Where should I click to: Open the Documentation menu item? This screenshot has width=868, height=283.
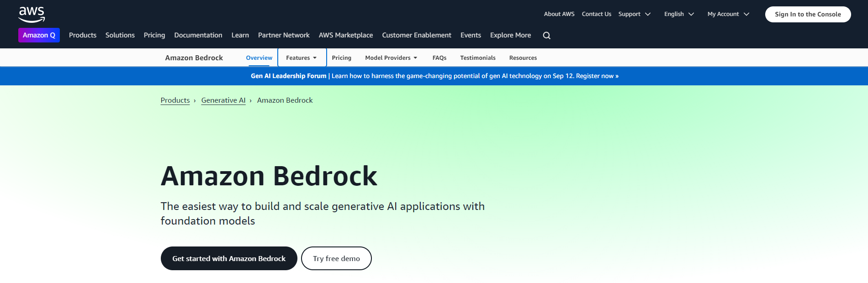(198, 35)
